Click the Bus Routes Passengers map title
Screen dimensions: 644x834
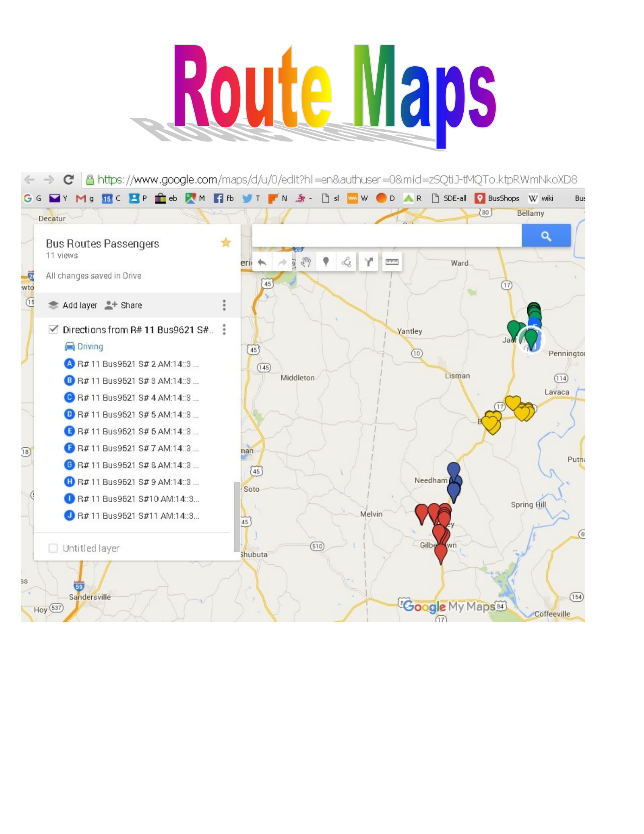click(102, 244)
